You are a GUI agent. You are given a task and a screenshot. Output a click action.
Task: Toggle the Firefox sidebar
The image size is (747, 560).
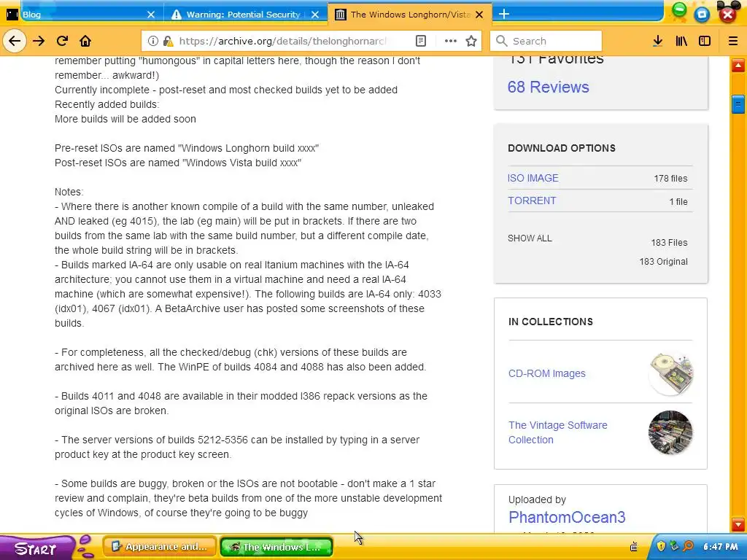[x=705, y=41]
